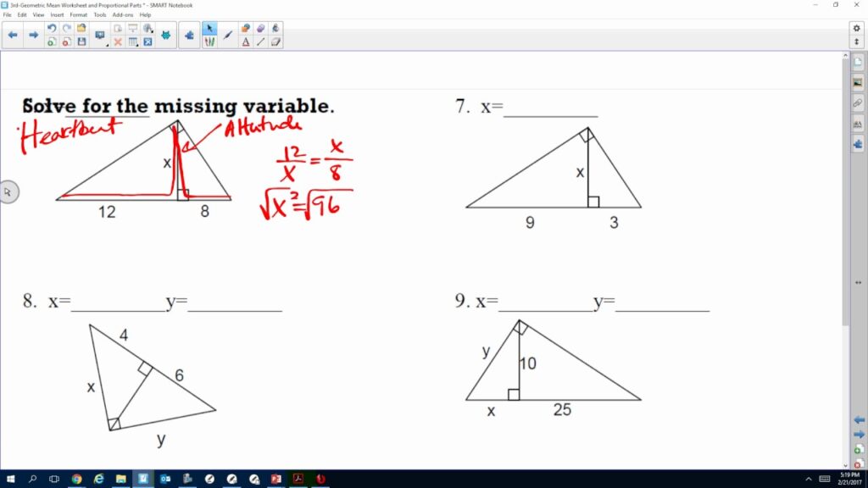The height and width of the screenshot is (488, 868).
Task: Redo the last undone action
Action: tap(66, 28)
